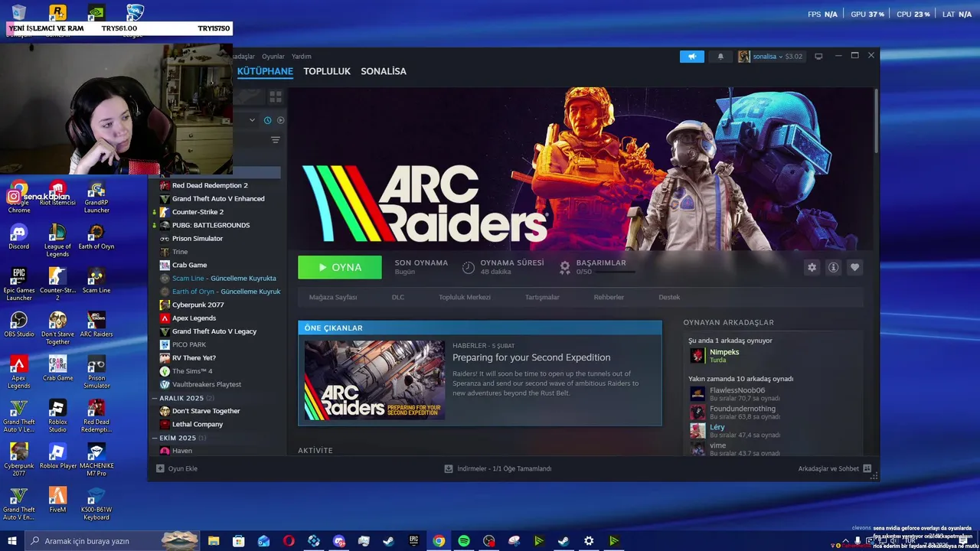Screen dimensions: 980x551
Task: Show ARC Raiders game info icon
Action: (x=833, y=267)
